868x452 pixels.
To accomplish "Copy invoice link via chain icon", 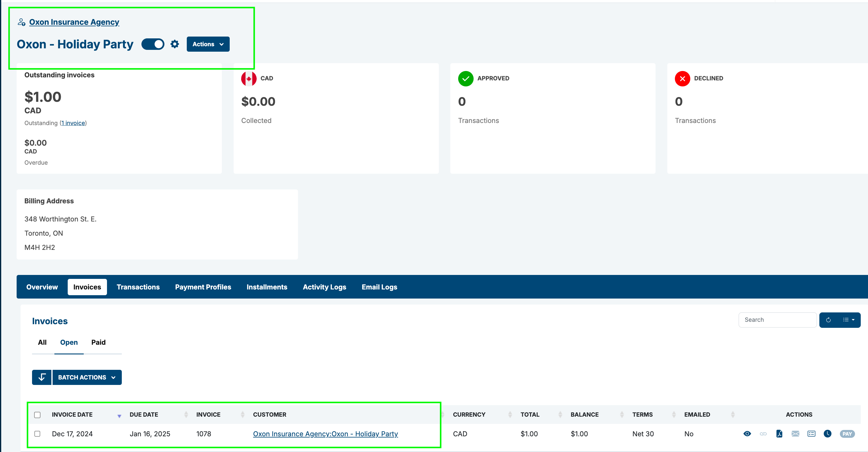I will [x=763, y=434].
